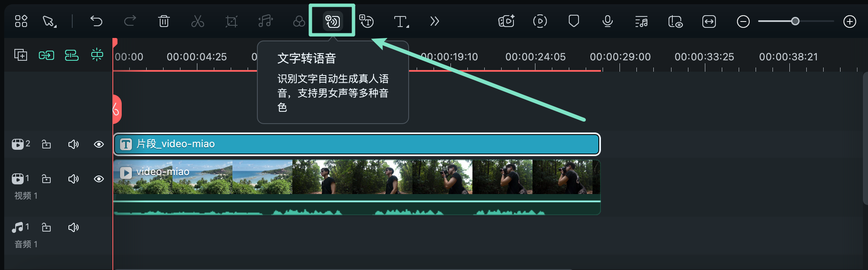The image size is (868, 270).
Task: Zoom in timeline with plus button
Action: (850, 21)
